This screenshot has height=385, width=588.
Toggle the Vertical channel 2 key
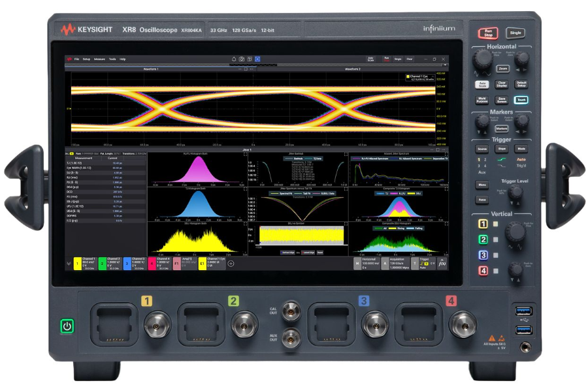tap(483, 239)
